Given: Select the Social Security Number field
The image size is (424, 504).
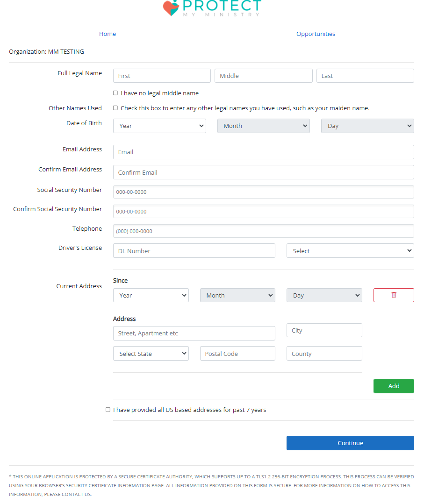Looking at the screenshot, I should (263, 192).
